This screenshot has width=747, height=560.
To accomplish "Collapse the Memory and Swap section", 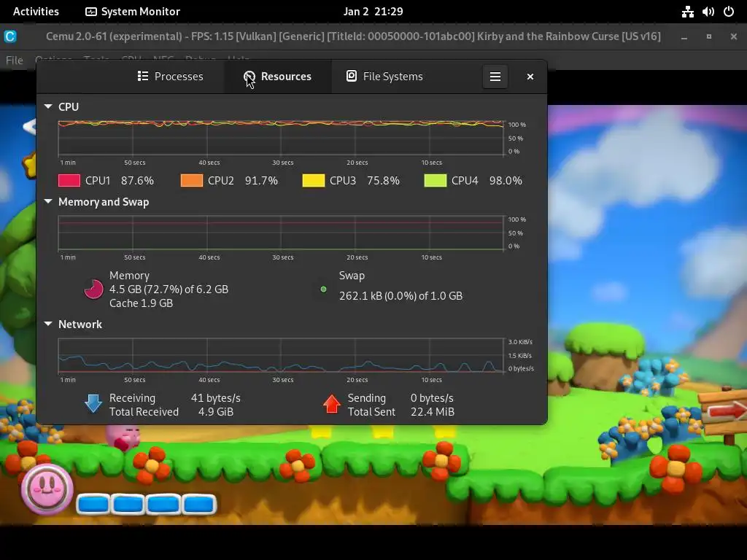I will coord(48,201).
